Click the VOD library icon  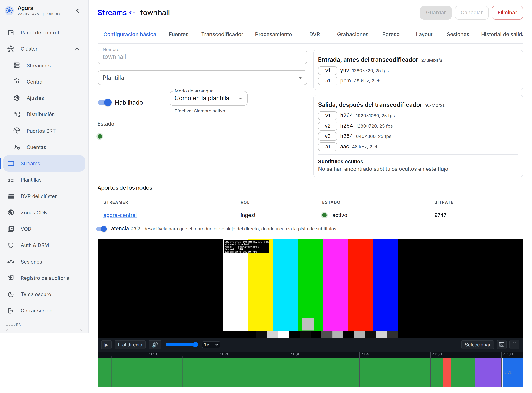[x=11, y=229]
